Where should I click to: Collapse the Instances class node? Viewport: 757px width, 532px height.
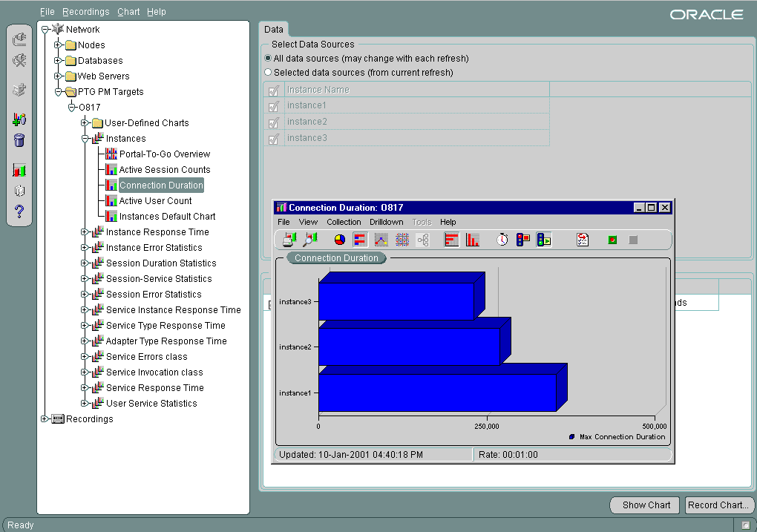[85, 139]
